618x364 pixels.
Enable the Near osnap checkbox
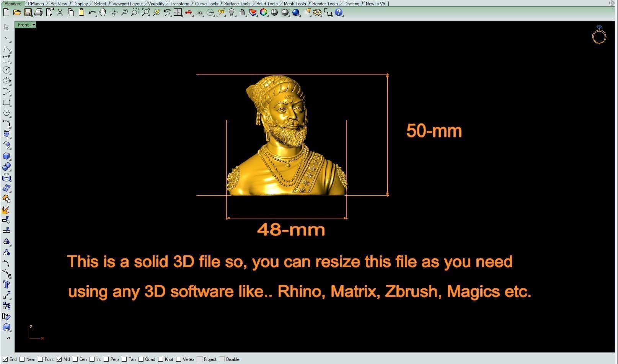tap(22, 359)
